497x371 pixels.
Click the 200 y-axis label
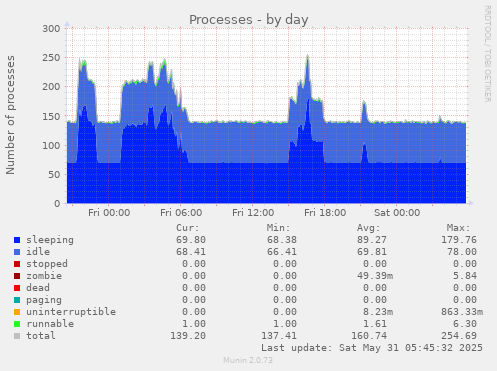pos(51,87)
